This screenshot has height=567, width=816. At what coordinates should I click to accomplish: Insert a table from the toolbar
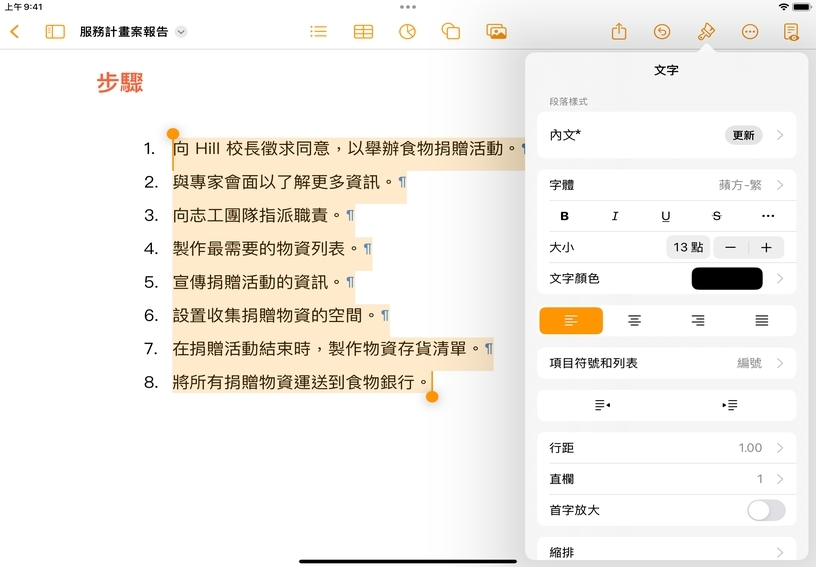[x=363, y=32]
